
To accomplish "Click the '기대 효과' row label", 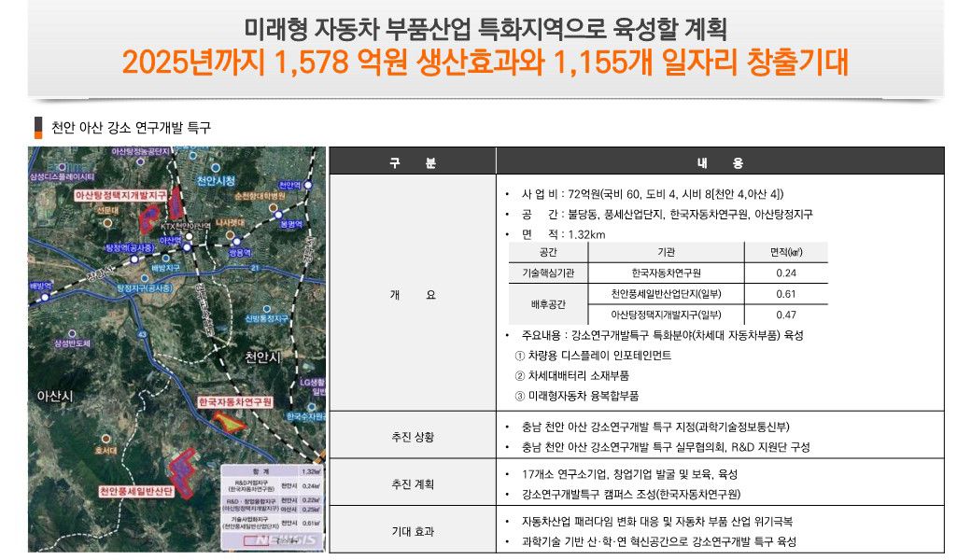I will coord(413,531).
